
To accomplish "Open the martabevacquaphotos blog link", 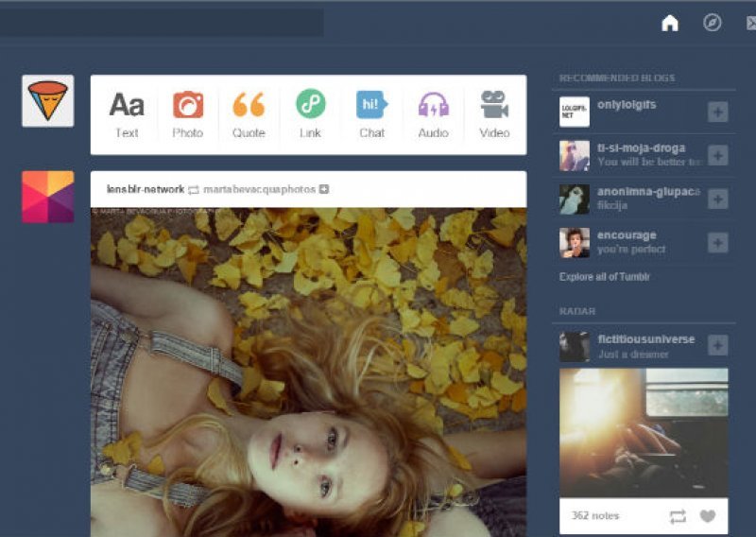I will point(259,189).
